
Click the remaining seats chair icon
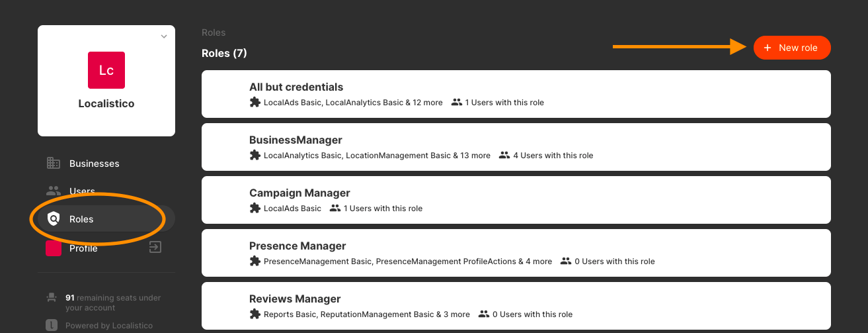[x=52, y=298]
